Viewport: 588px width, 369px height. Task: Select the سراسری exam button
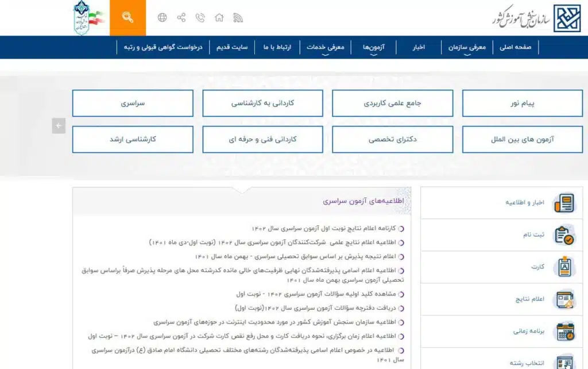[x=133, y=103]
